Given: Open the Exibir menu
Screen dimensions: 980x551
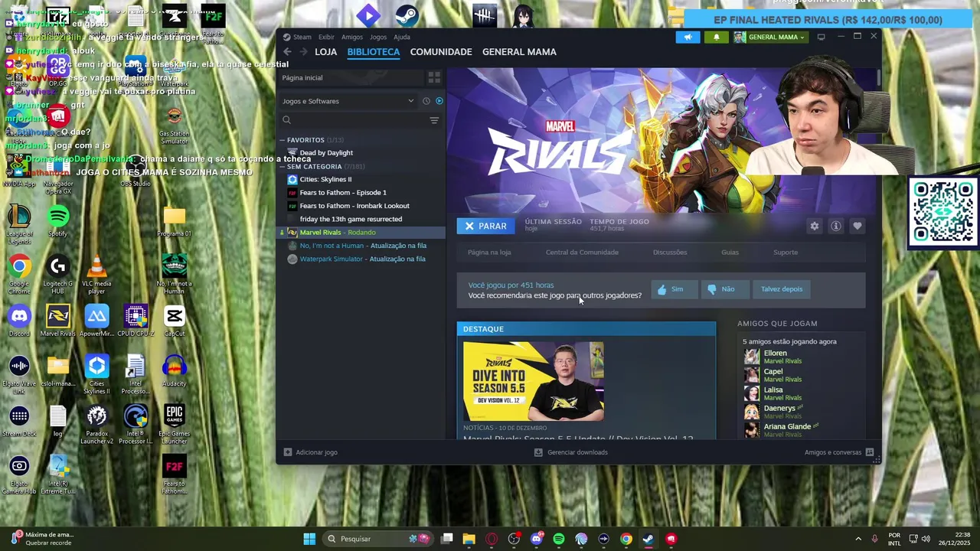Looking at the screenshot, I should pyautogui.click(x=326, y=37).
